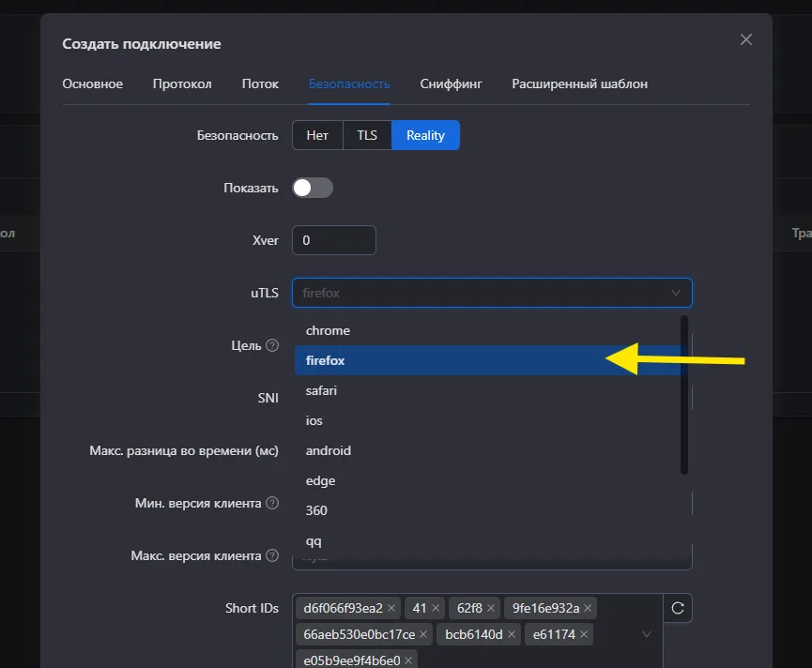Screen dimensions: 812x668
Task: Click the Xver input field
Action: pos(334,240)
